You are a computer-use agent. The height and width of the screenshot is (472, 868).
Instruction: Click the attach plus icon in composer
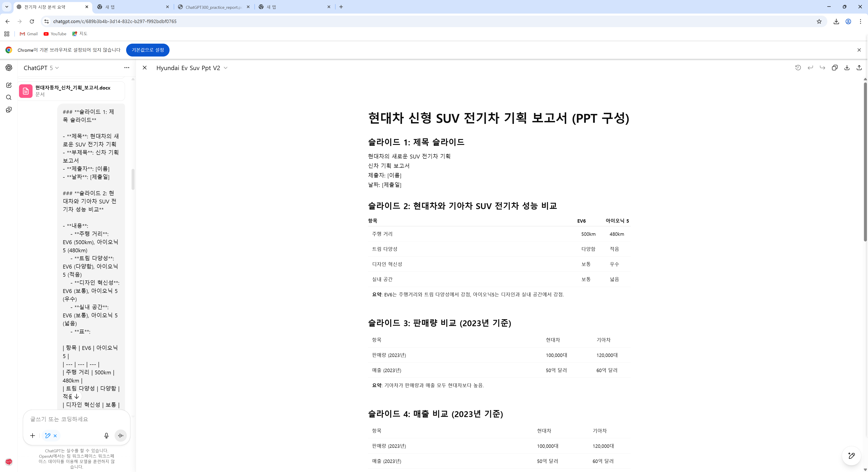coord(32,436)
